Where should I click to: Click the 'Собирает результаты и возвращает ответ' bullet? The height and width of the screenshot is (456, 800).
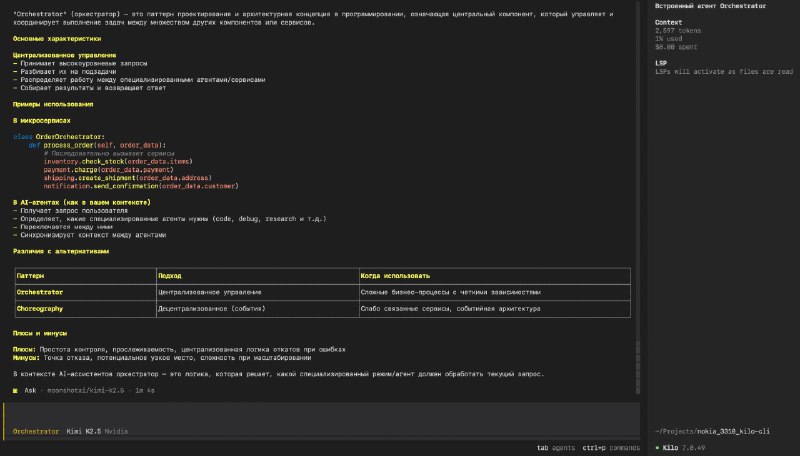point(89,88)
